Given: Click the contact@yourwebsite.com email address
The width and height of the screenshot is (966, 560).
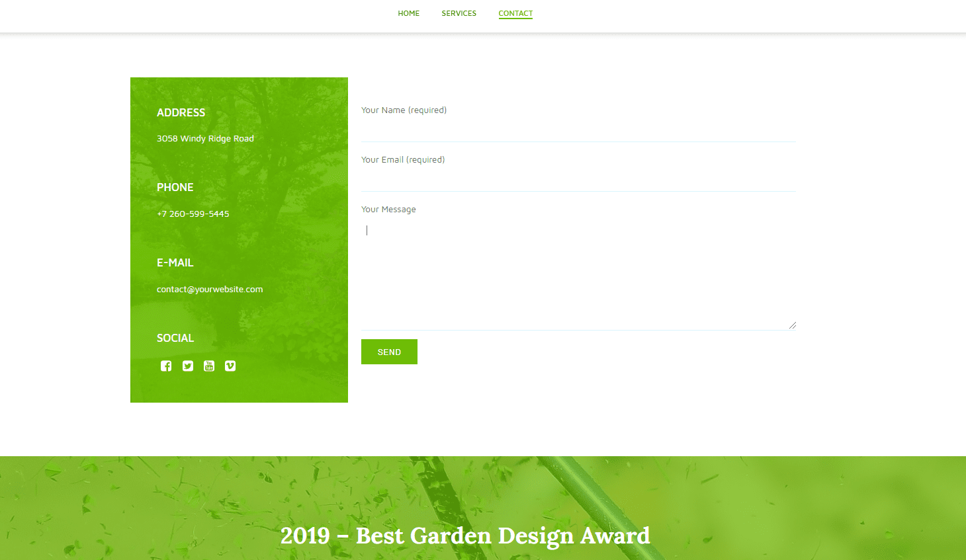Looking at the screenshot, I should click(210, 290).
